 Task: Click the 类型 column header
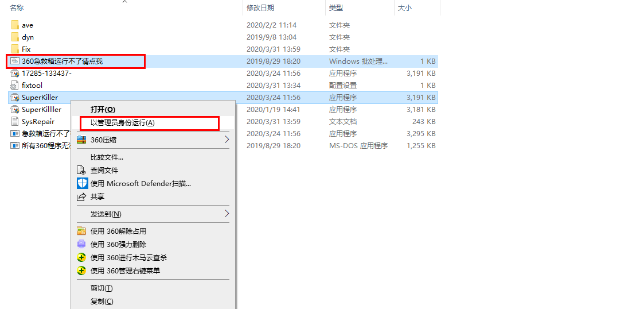click(x=336, y=8)
